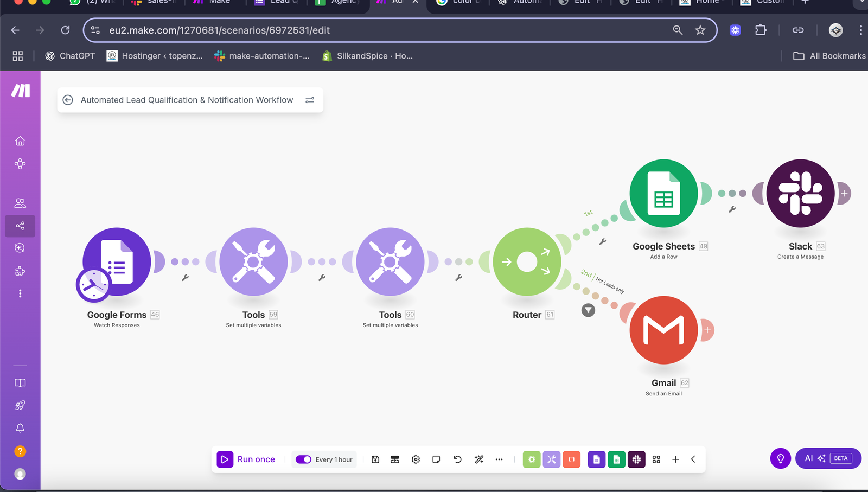Screen dimensions: 868x492
Task: Open the Google Sheets Add a Row module
Action: point(663,193)
